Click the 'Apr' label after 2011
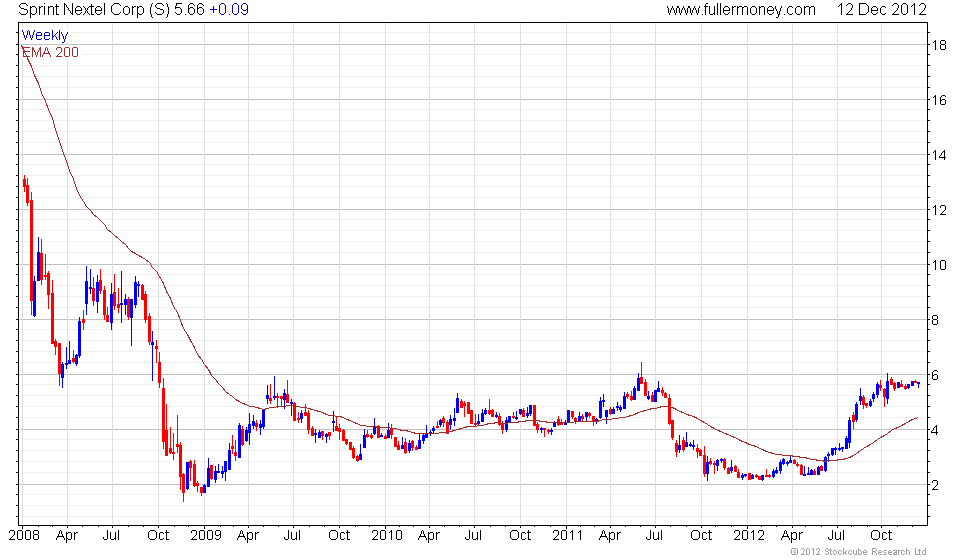This screenshot has height=560, width=980. [610, 536]
